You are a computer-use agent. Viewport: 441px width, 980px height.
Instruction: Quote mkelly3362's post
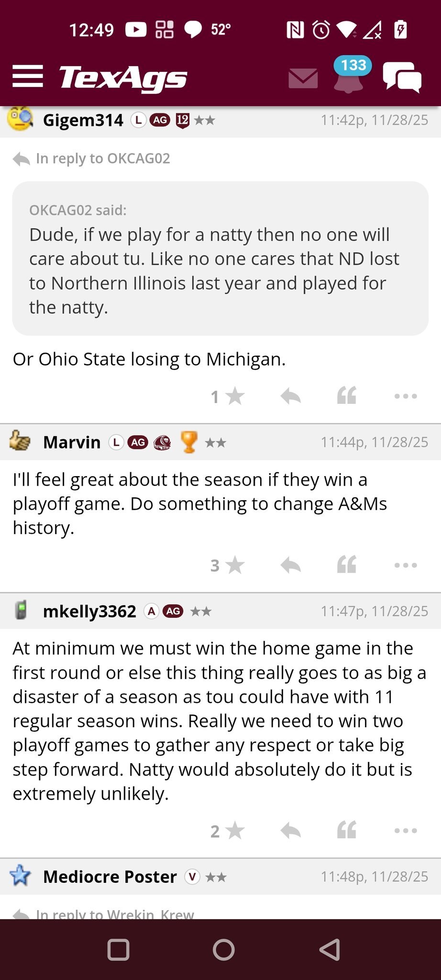coord(347,831)
